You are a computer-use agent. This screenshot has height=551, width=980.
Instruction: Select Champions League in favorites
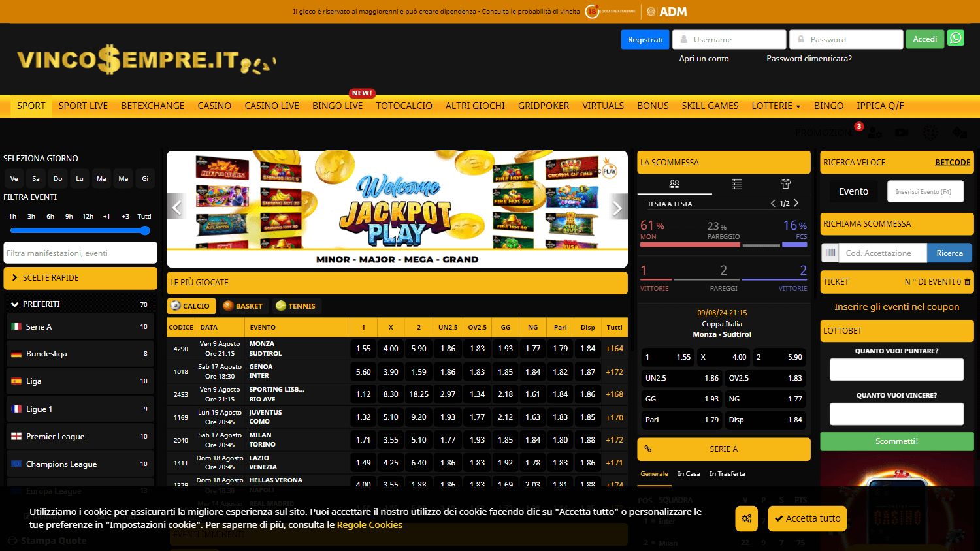(80, 464)
